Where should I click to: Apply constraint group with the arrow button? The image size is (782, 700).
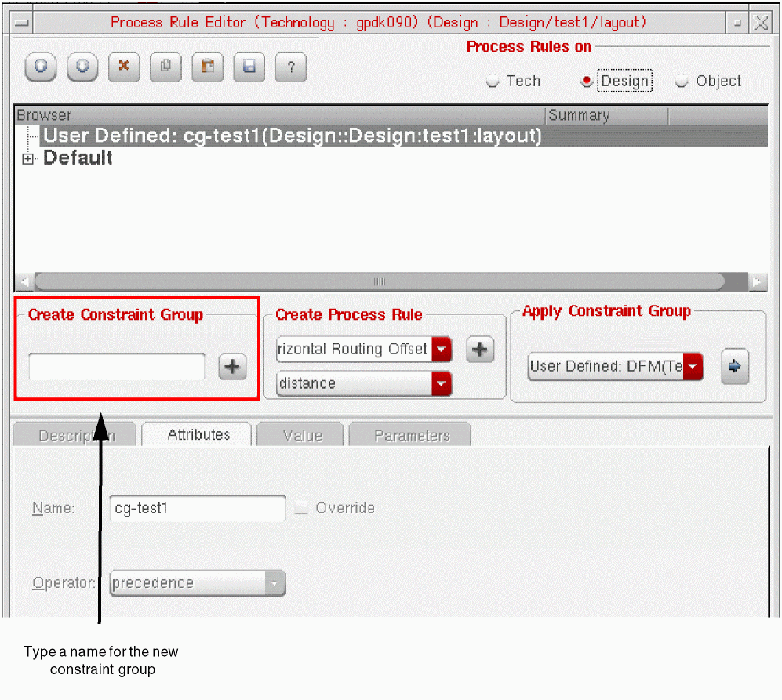pyautogui.click(x=734, y=366)
